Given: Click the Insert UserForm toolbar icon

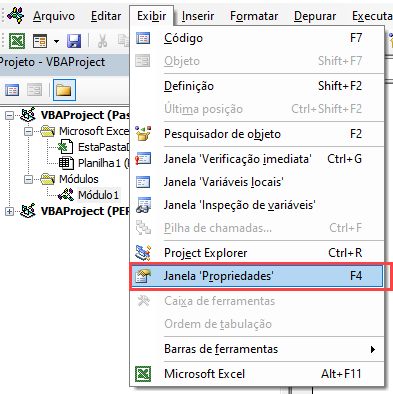Looking at the screenshot, I should (x=40, y=41).
